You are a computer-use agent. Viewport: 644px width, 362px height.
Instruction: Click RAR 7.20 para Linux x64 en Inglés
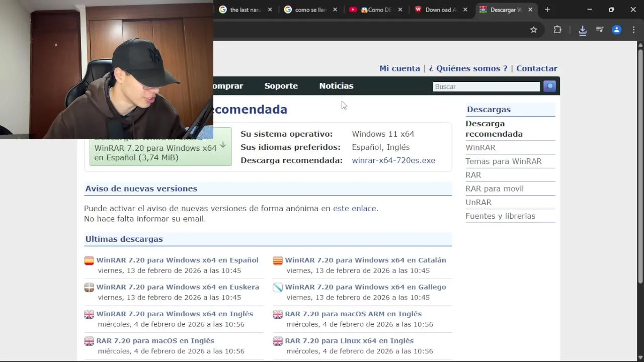tap(349, 340)
